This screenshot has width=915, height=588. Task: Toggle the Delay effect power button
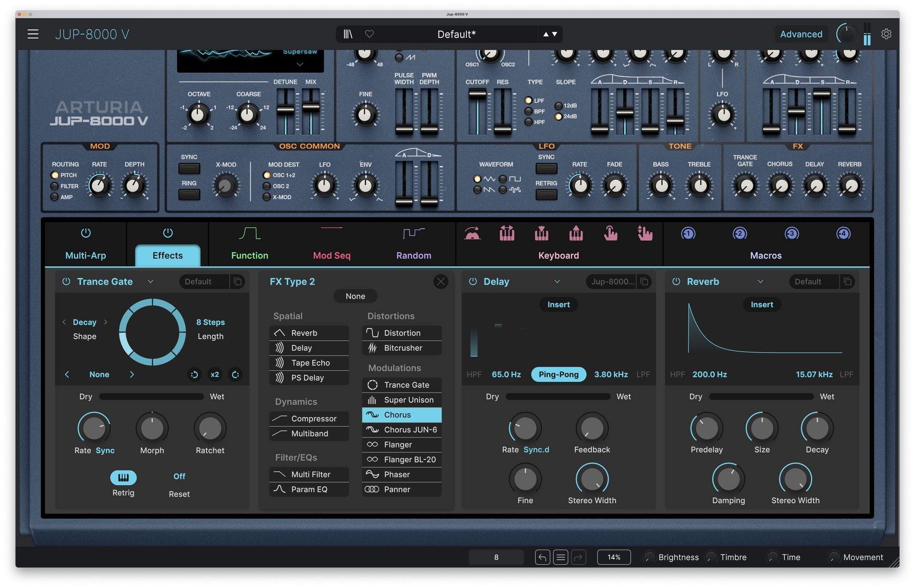(473, 281)
